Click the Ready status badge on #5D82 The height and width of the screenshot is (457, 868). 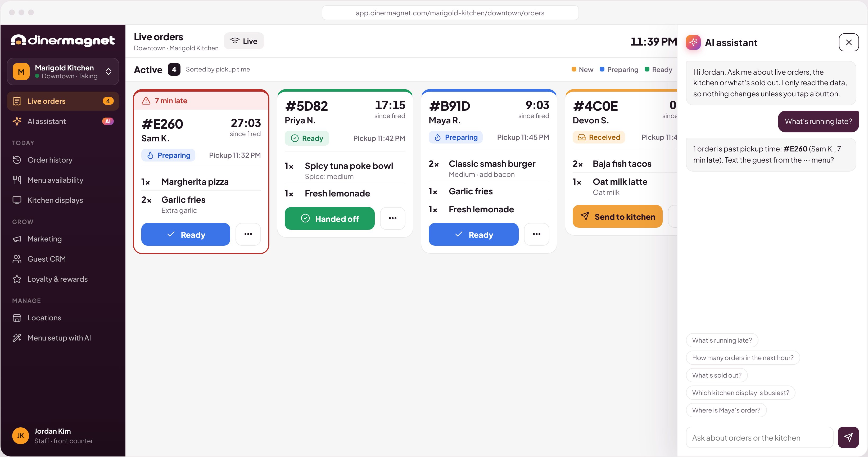pyautogui.click(x=307, y=138)
